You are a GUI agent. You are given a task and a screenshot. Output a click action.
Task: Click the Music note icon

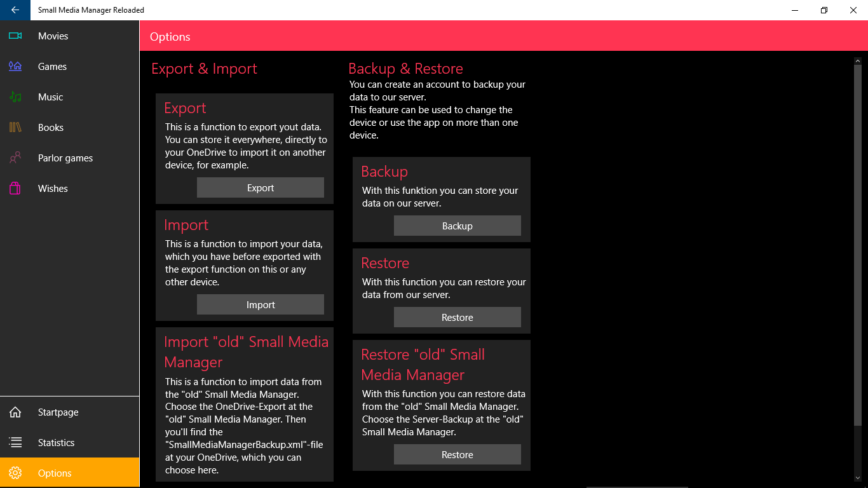[x=15, y=97]
